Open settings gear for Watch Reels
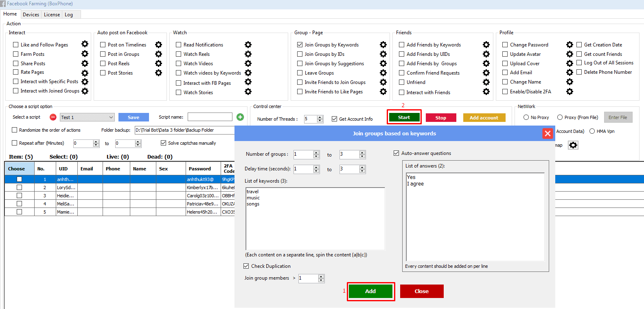The height and width of the screenshot is (309, 644). (x=248, y=54)
